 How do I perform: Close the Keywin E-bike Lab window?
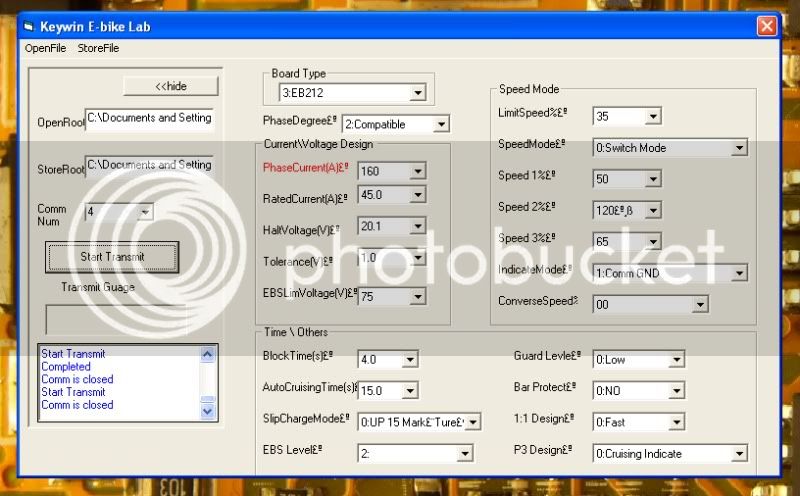pos(767,26)
